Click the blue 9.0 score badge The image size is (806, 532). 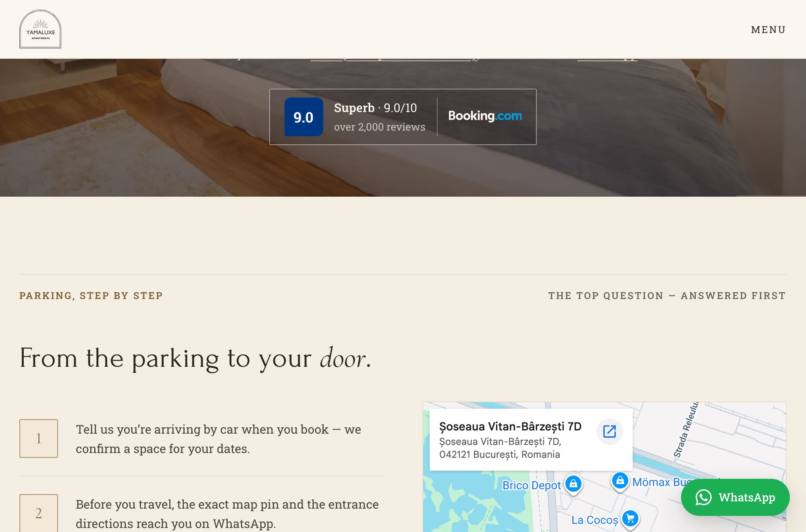[303, 117]
